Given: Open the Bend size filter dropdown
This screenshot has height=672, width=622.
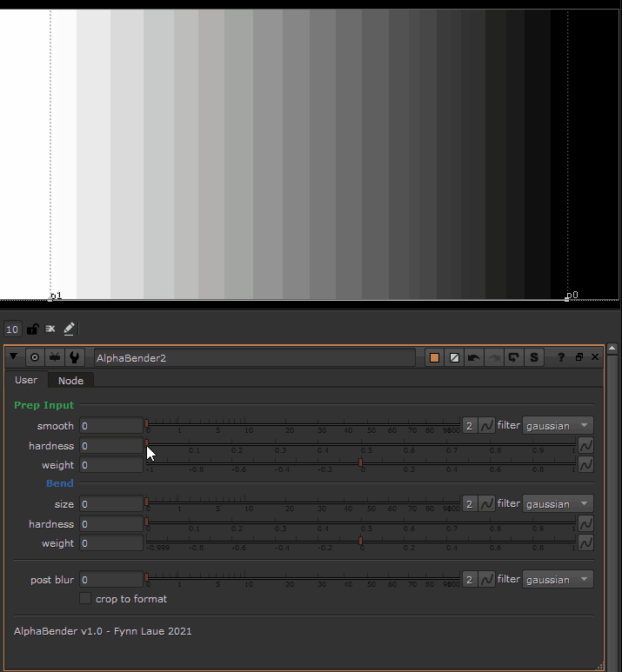Looking at the screenshot, I should [x=558, y=503].
